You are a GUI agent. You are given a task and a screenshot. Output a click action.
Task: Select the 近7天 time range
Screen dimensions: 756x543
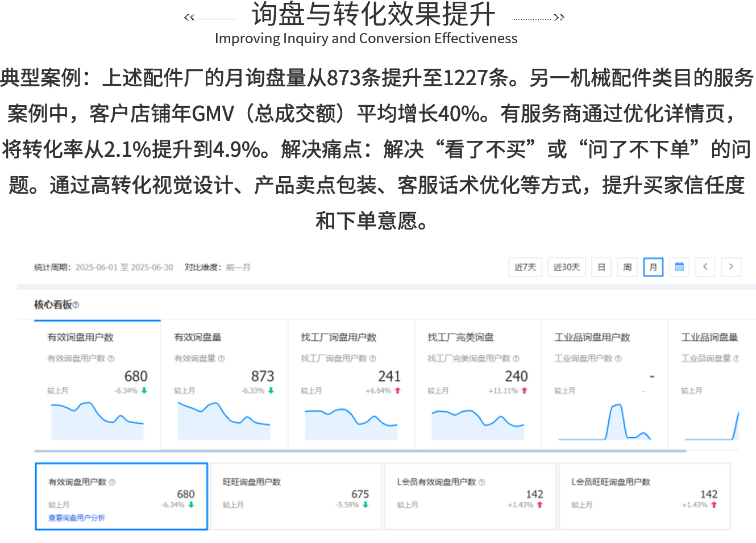coord(525,267)
